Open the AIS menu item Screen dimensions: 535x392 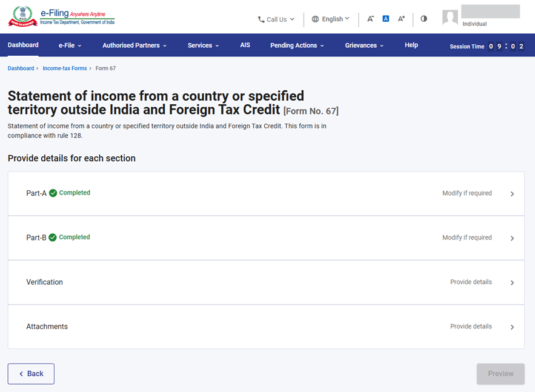point(245,45)
